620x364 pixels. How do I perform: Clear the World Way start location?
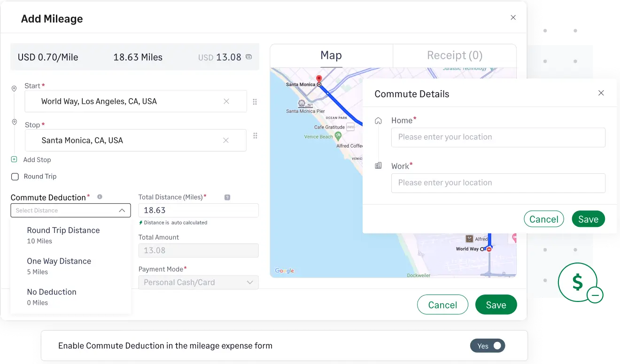click(x=226, y=101)
